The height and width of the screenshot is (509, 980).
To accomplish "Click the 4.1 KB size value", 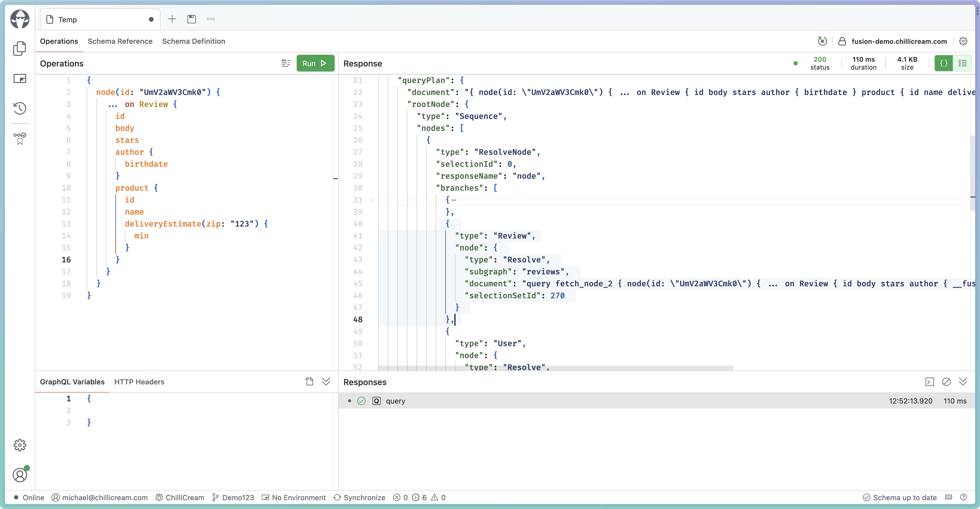I will pos(907,59).
